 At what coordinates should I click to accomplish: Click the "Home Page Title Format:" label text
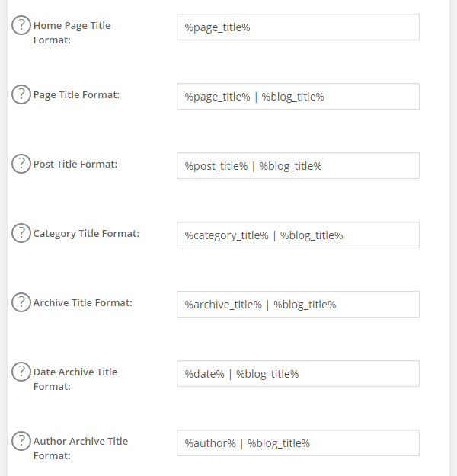[72, 32]
